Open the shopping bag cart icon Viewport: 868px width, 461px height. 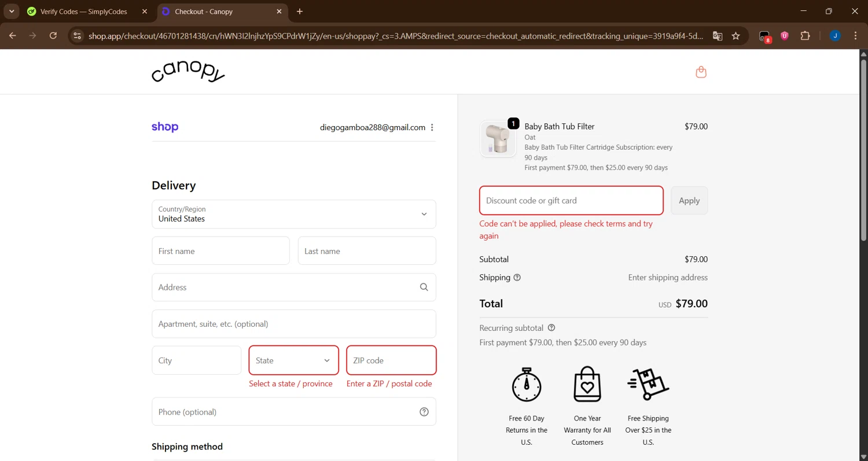(x=701, y=72)
